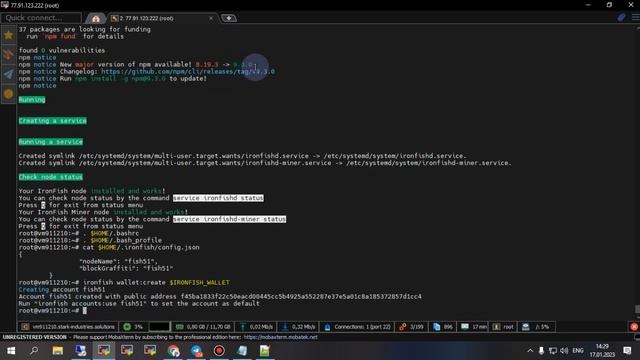
Task: Click the black CPU graph box
Action: tap(159, 327)
